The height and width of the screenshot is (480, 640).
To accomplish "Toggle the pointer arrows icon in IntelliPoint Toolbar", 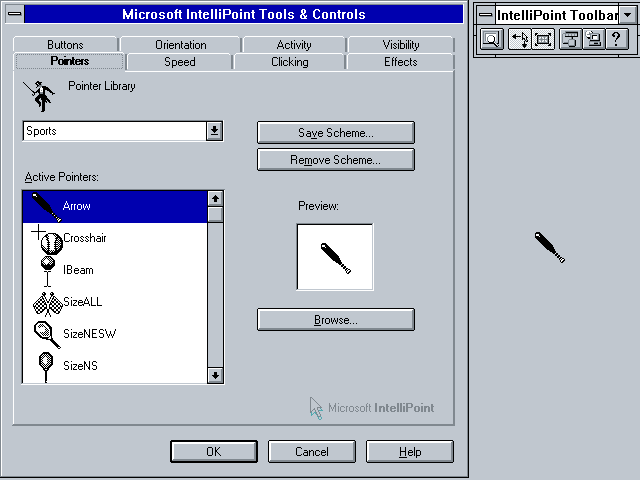I will coord(520,39).
